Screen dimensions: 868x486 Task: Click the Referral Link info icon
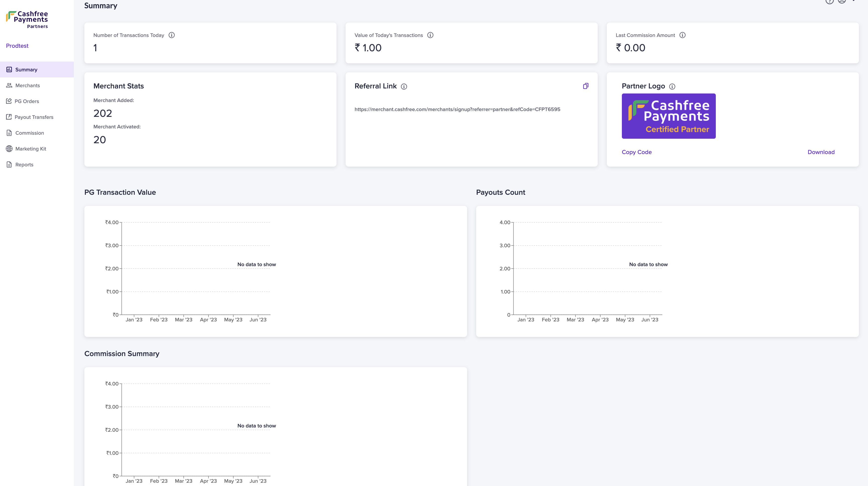[x=404, y=87]
